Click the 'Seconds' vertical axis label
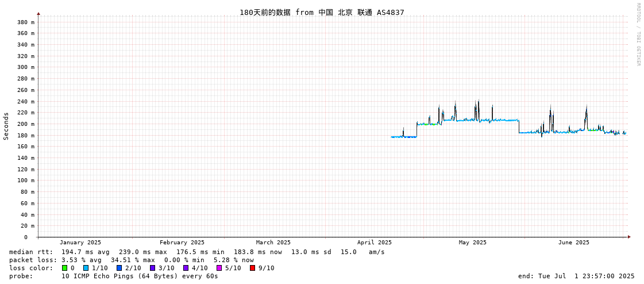Screen dimensions: 644x284 tap(6, 126)
